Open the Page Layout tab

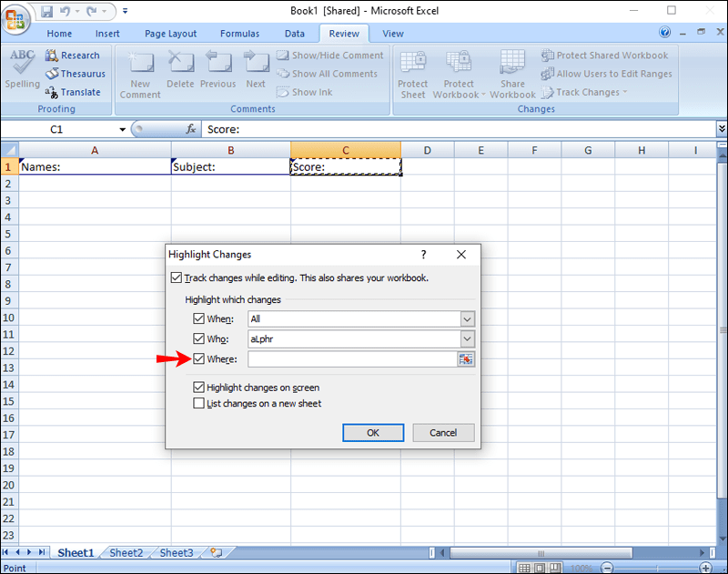[170, 34]
